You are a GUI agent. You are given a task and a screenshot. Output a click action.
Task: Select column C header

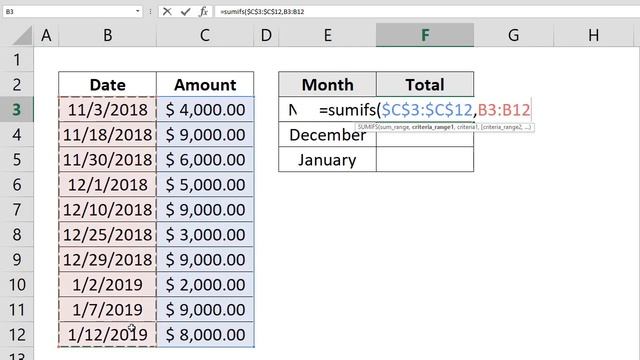(x=205, y=35)
